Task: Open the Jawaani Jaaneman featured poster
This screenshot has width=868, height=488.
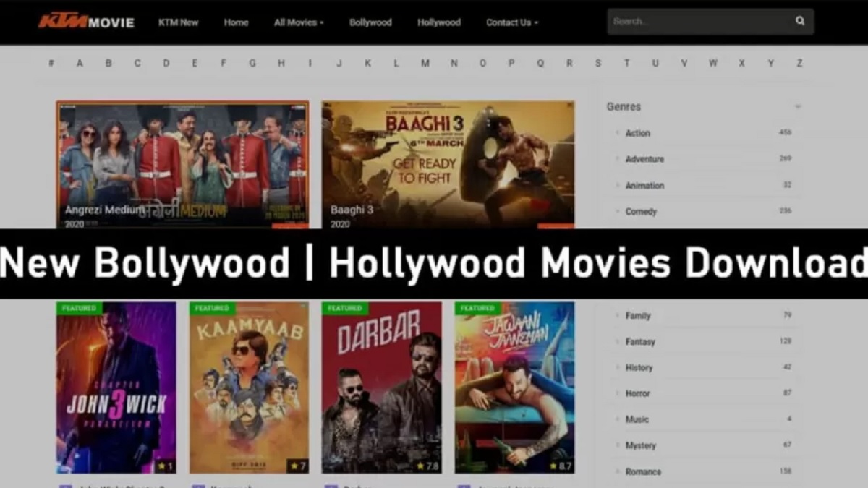Action: point(515,388)
